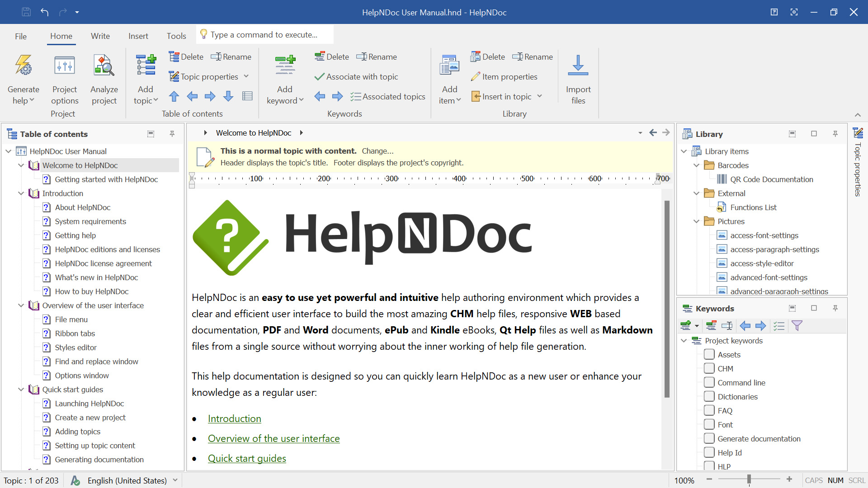
Task: Open the Insert in topic dropdown arrow
Action: tap(539, 96)
